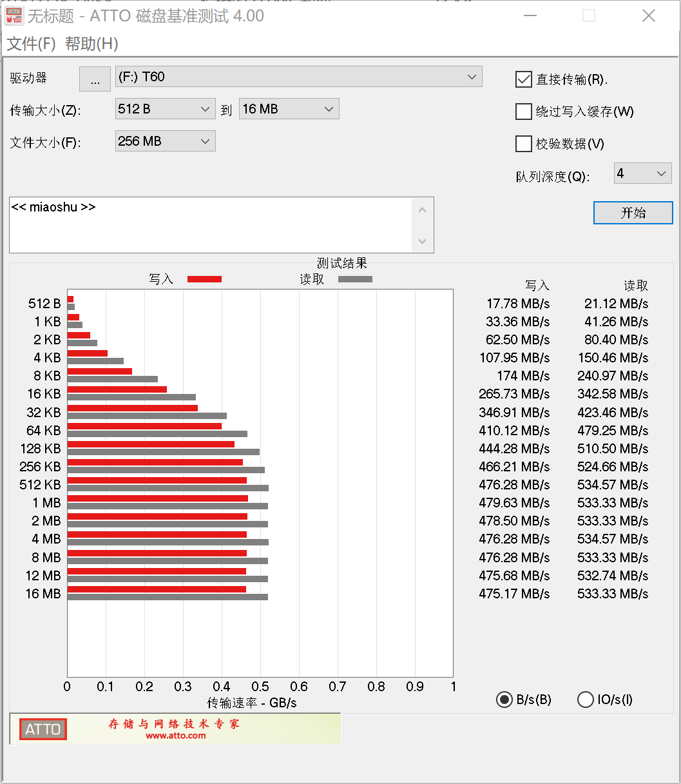Click the 475.17 MB/s write value
The width and height of the screenshot is (681, 784).
(x=514, y=594)
